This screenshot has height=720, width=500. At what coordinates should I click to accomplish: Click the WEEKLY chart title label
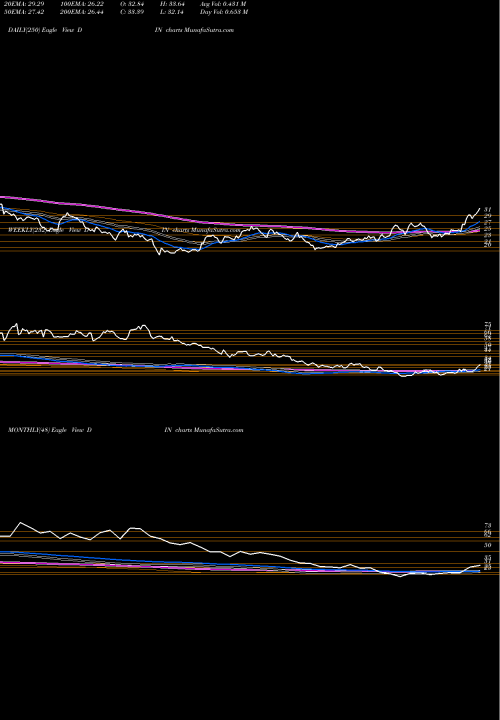[x=49, y=230]
